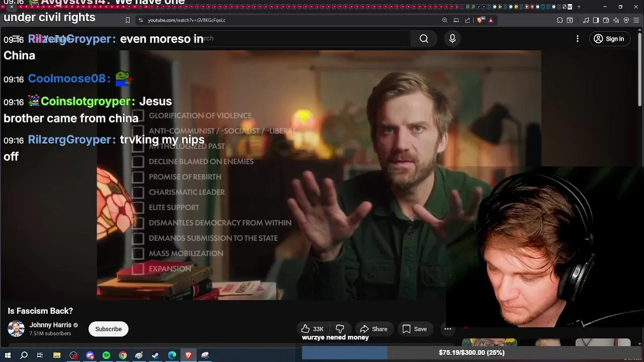
Task: Open the media playlist music-note icon
Action: click(x=586, y=20)
